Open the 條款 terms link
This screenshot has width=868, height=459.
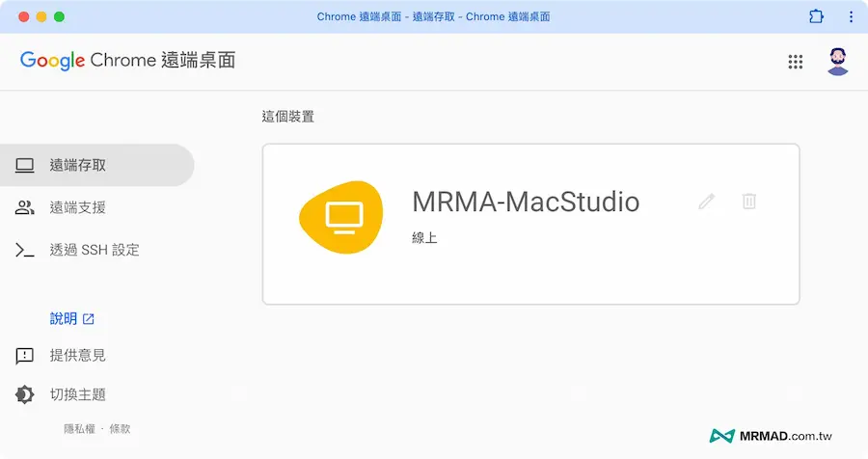tap(120, 428)
